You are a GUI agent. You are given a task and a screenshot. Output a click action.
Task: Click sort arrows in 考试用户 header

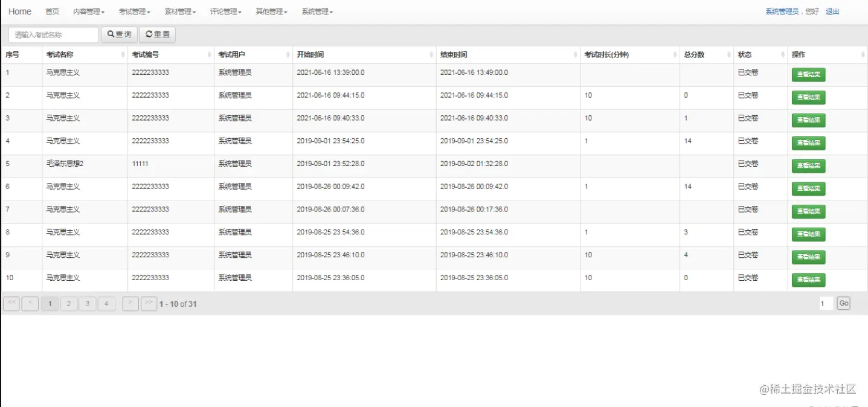[x=288, y=55]
